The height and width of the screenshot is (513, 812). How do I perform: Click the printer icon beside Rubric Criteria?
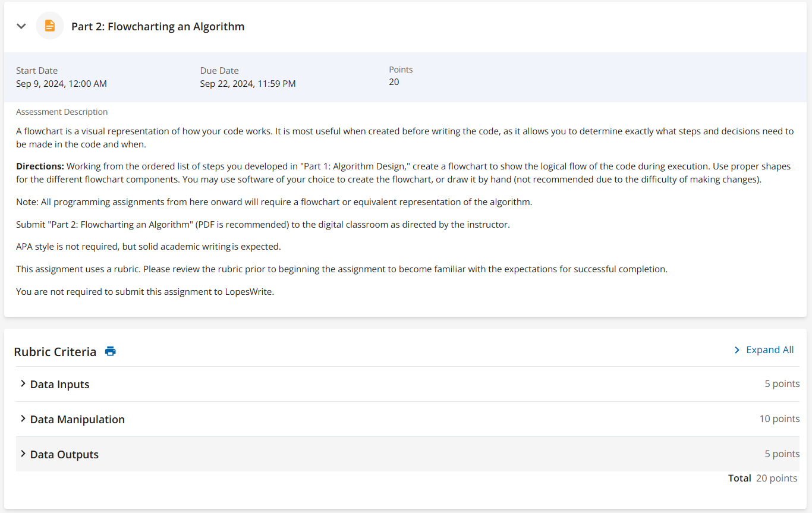click(x=110, y=351)
